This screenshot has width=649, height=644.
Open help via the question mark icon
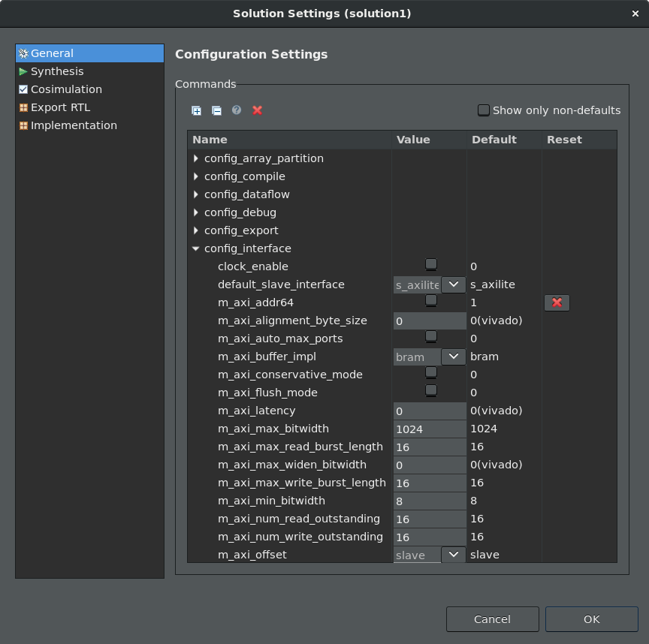tap(237, 110)
